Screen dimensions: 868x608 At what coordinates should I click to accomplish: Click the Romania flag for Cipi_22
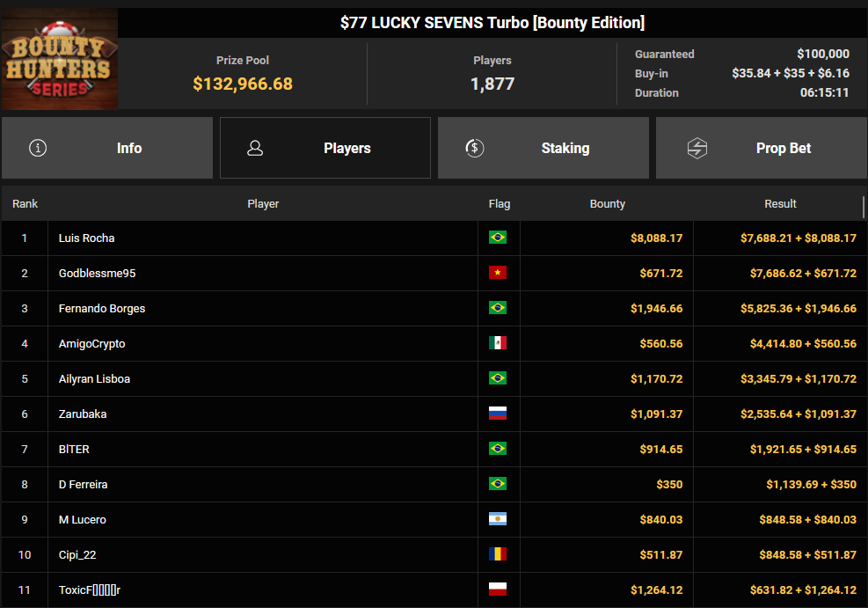tap(498, 554)
